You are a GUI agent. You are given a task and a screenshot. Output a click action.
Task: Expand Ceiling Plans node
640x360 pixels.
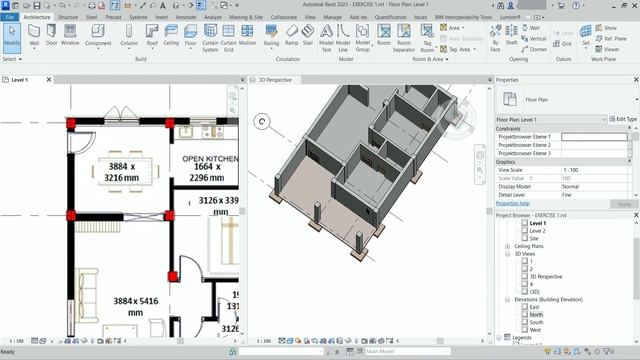click(x=508, y=246)
